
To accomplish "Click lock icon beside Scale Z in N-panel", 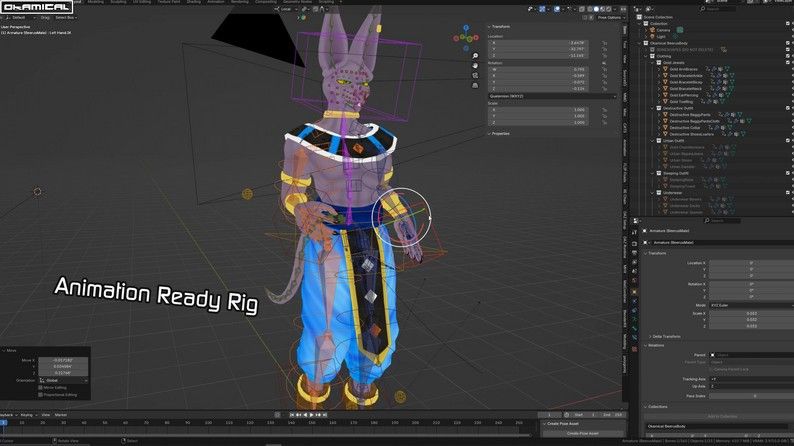I will [x=605, y=123].
